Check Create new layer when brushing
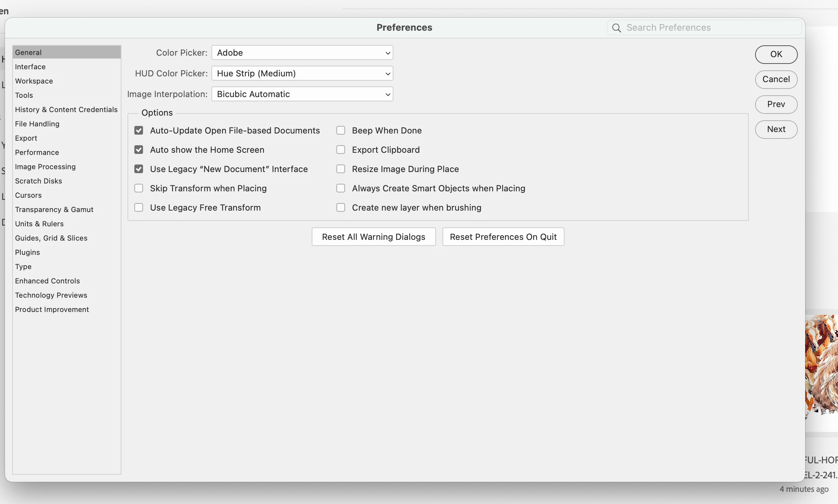The image size is (838, 504). [x=341, y=208]
